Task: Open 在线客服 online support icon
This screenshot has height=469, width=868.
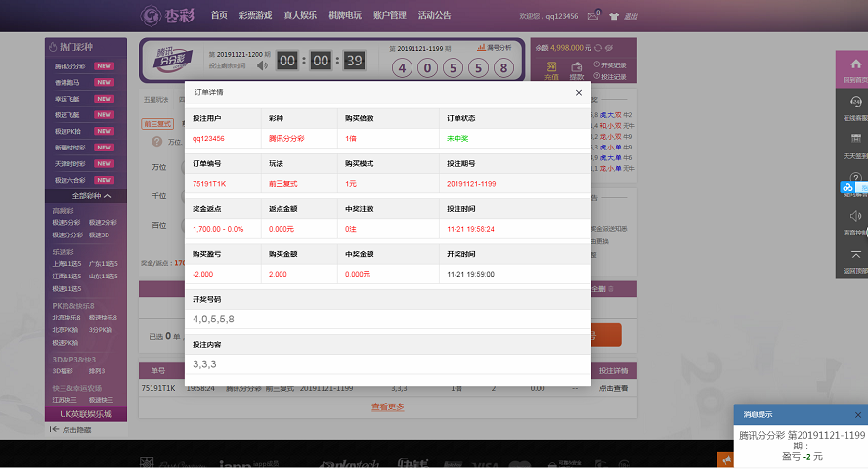Action: [855, 107]
